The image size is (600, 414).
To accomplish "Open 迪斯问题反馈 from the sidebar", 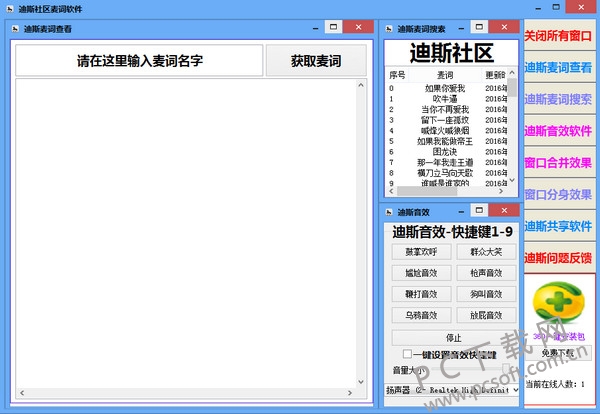I will (558, 258).
